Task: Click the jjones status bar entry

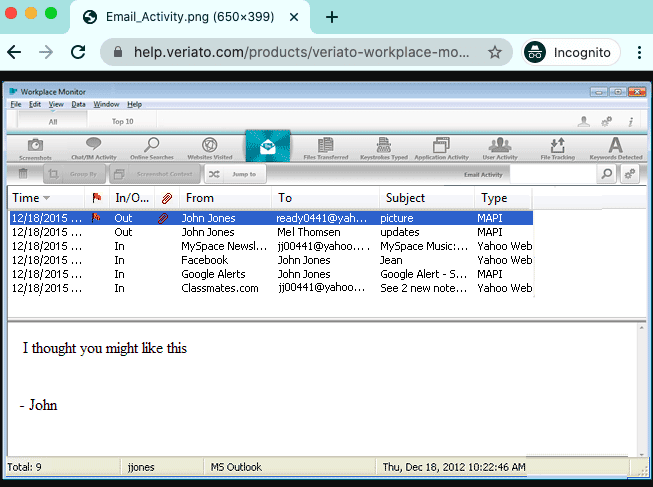Action: coord(141,467)
